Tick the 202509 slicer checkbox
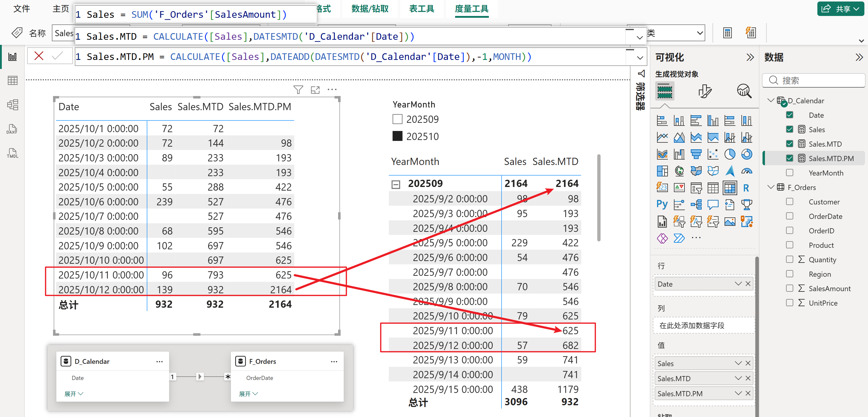Image resolution: width=868 pixels, height=417 pixels. (397, 119)
